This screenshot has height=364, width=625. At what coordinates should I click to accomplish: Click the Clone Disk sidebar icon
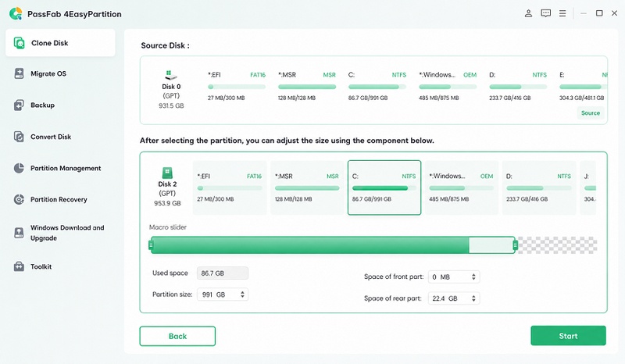(x=19, y=43)
